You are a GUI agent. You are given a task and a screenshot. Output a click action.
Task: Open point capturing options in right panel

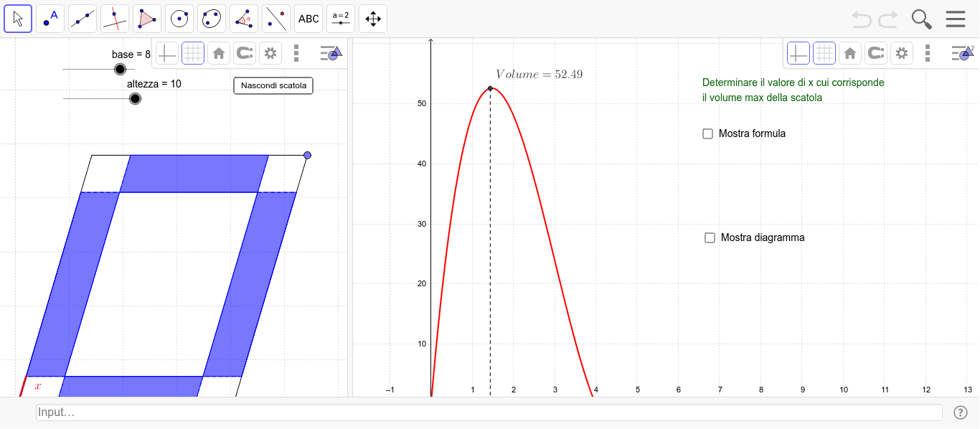pos(876,53)
